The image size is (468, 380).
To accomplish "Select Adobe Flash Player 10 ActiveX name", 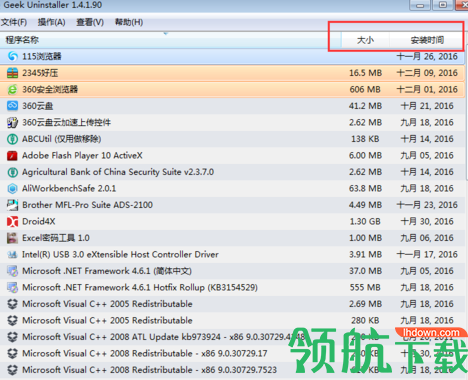I will (x=82, y=155).
